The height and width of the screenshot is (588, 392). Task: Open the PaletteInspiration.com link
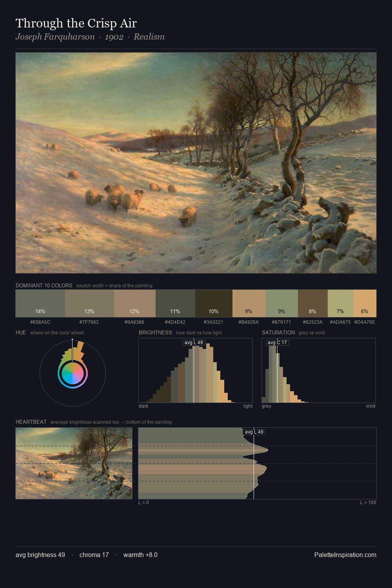click(345, 555)
